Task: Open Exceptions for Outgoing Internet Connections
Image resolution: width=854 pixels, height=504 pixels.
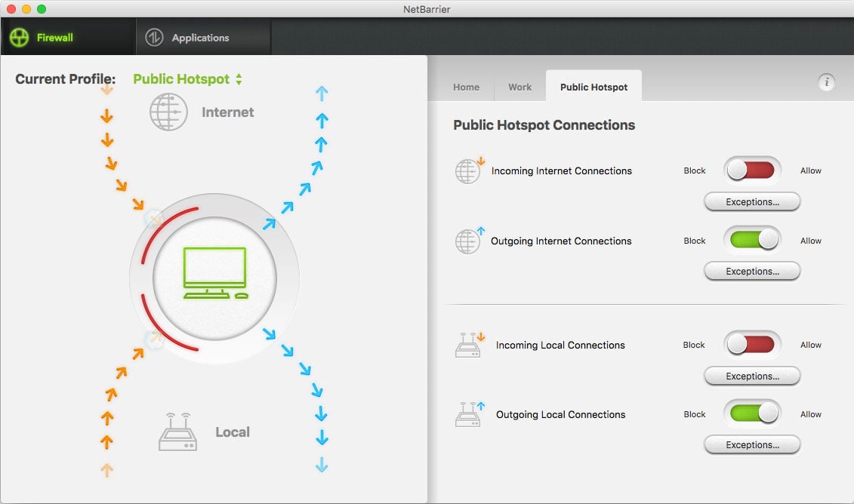Action: coord(752,271)
